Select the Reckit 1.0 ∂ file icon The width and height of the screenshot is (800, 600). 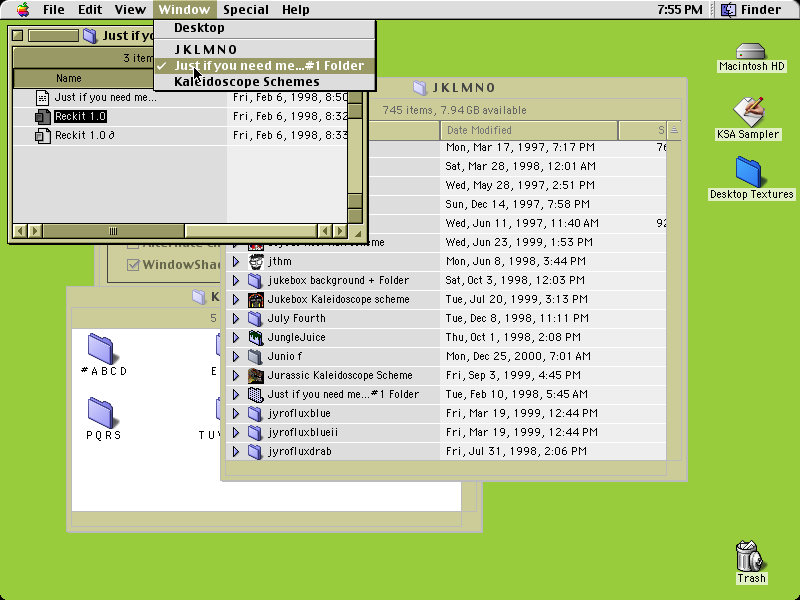pos(43,136)
